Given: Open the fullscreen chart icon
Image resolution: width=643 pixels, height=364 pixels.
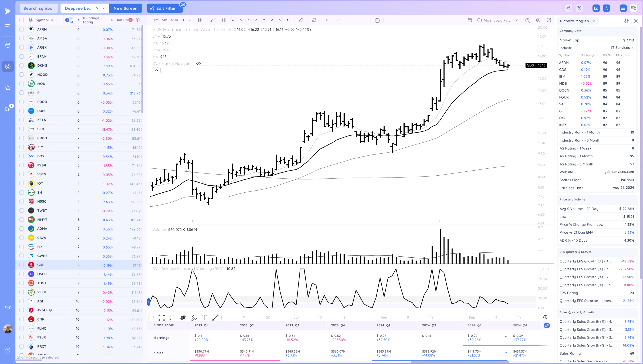Looking at the screenshot, I should [549, 20].
